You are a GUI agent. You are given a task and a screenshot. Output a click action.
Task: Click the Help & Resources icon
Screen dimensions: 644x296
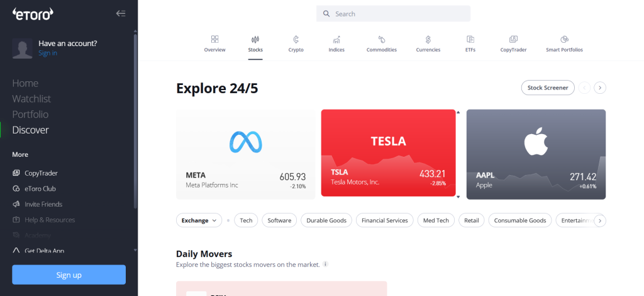[16, 220]
